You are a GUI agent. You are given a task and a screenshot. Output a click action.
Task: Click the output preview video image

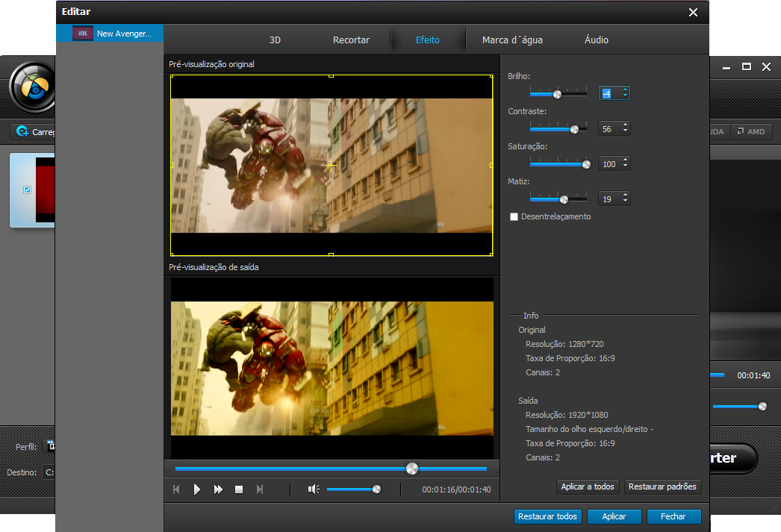332,369
